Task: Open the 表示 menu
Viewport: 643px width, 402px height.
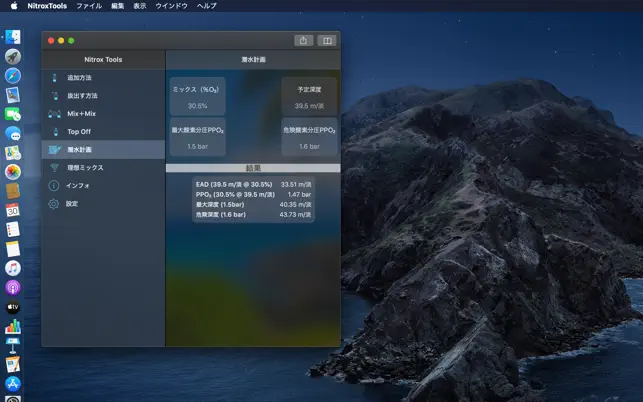Action: tap(139, 6)
